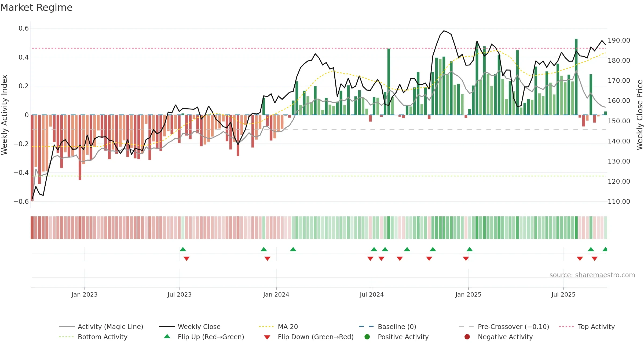Click the Jan 2025 x-axis label
This screenshot has width=644, height=362.
click(x=468, y=294)
